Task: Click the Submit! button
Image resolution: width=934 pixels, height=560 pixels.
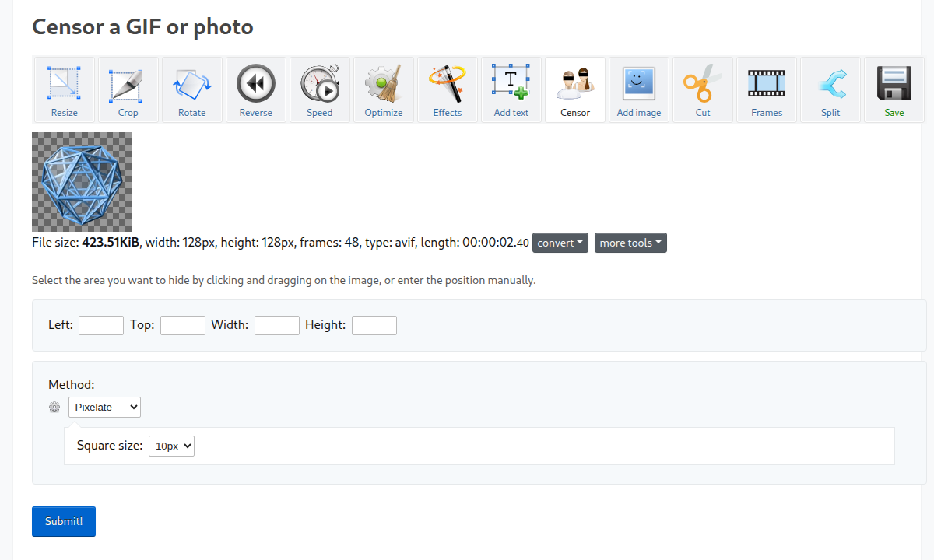Action: point(64,521)
